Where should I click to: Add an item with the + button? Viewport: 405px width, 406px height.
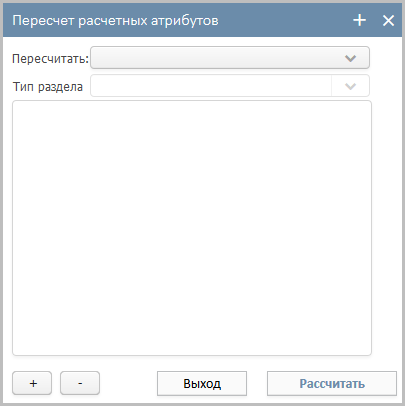pyautogui.click(x=32, y=383)
